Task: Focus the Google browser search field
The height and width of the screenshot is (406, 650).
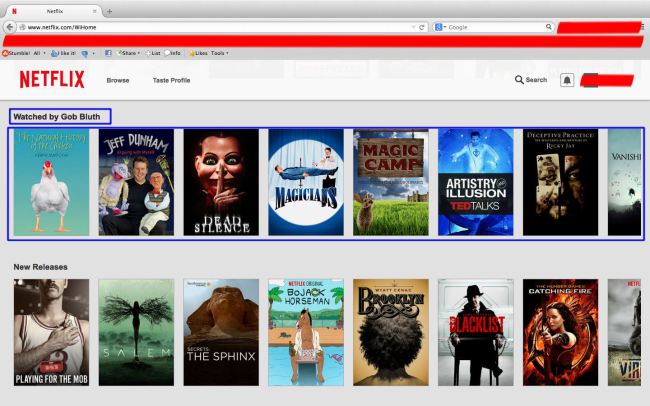Action: (495, 27)
